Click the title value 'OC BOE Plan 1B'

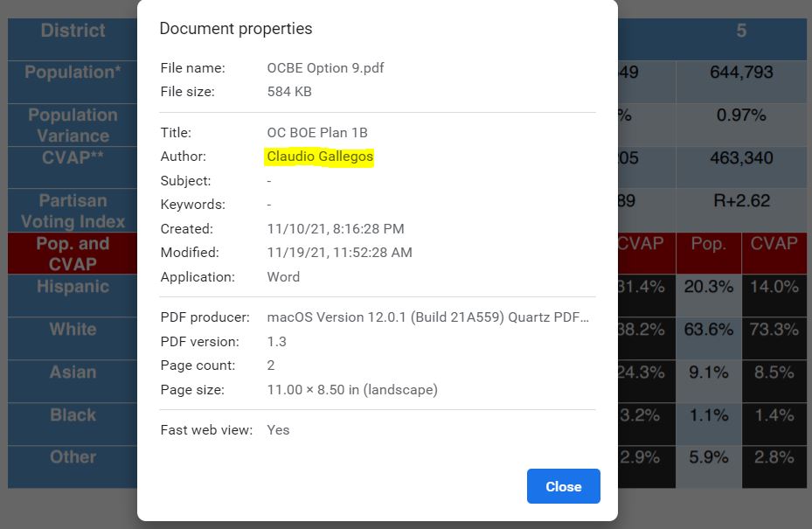pos(317,133)
